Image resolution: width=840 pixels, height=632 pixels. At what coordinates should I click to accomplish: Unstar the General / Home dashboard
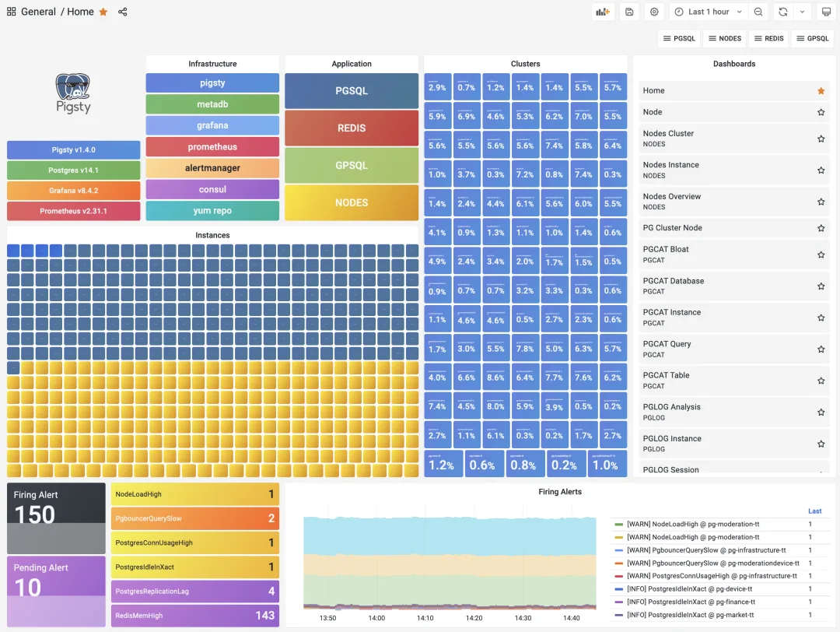(x=103, y=12)
